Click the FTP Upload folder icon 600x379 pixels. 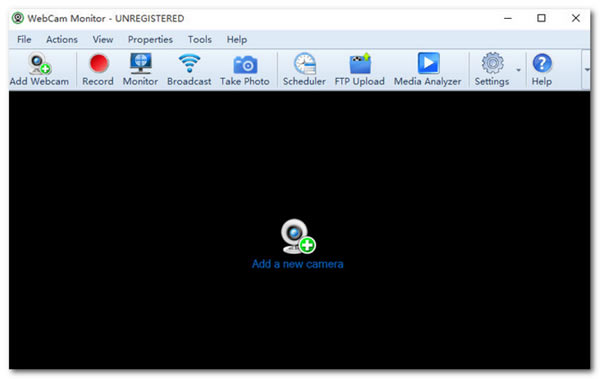[360, 63]
